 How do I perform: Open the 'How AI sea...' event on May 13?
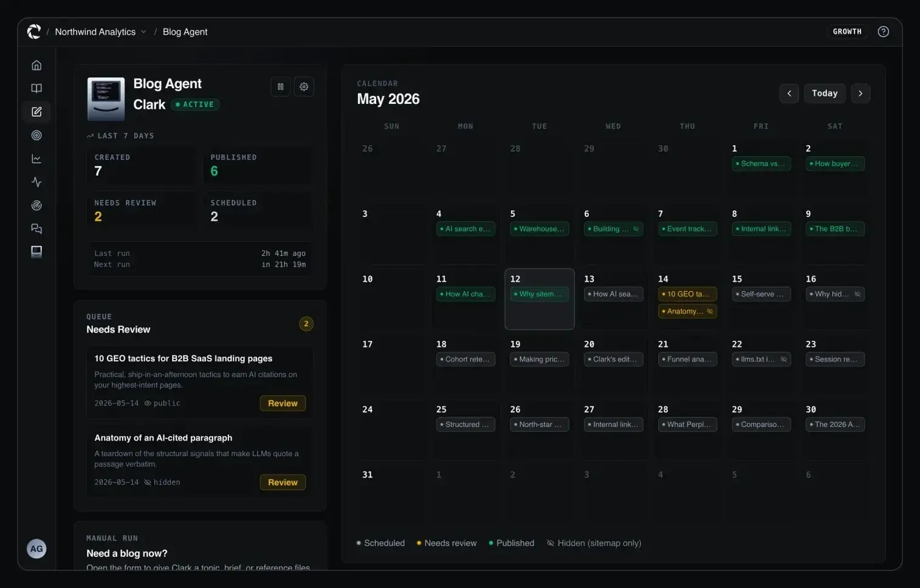pyautogui.click(x=613, y=294)
